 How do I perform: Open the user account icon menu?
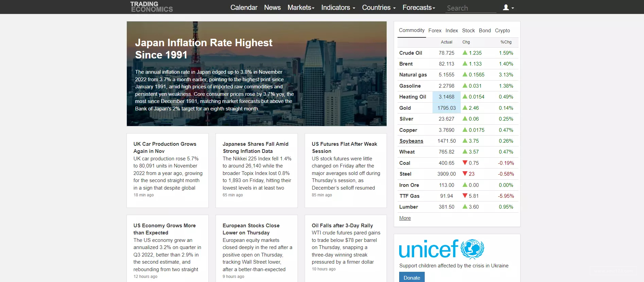pos(508,7)
